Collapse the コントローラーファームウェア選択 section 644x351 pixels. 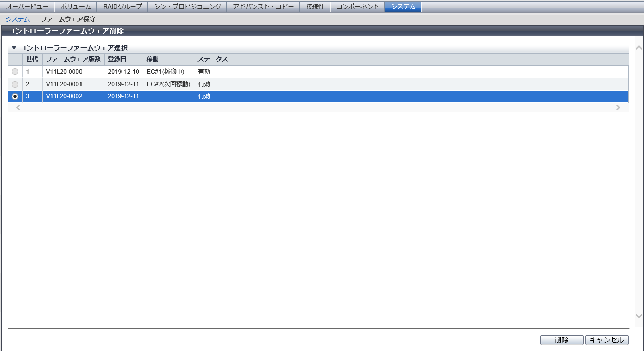pos(14,48)
